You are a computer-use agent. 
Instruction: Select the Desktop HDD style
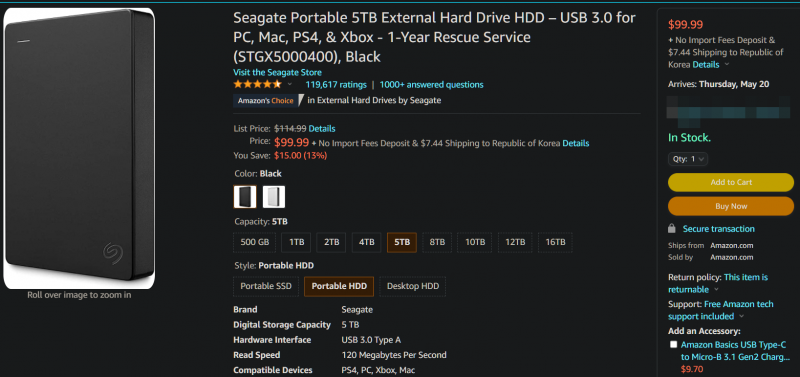coord(413,286)
